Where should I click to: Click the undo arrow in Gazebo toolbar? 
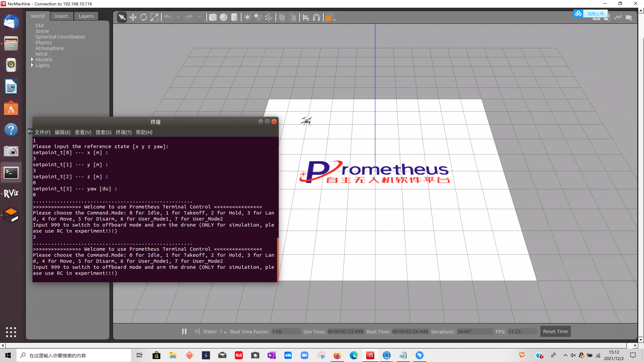(168, 17)
